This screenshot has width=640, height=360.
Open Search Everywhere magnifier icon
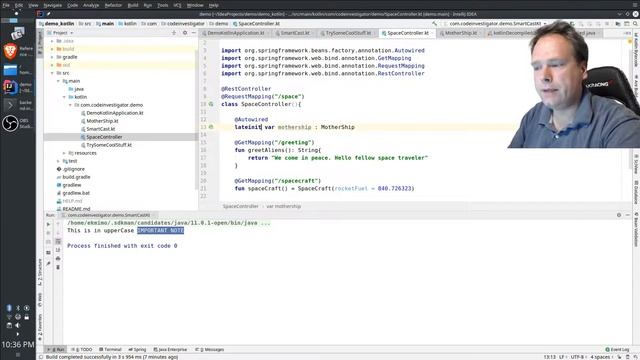636,24
